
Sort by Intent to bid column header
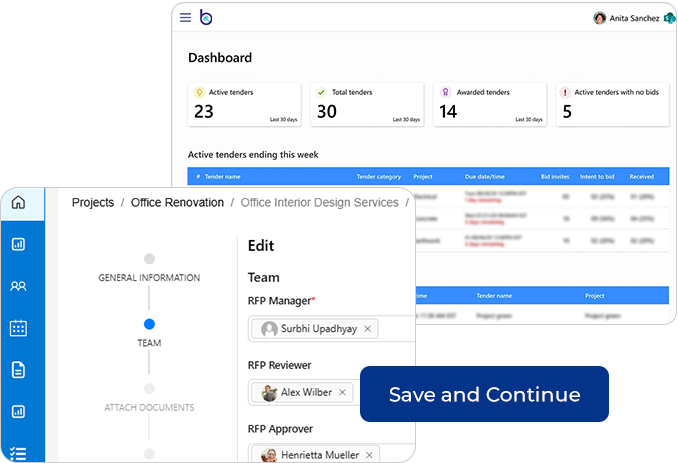(597, 176)
